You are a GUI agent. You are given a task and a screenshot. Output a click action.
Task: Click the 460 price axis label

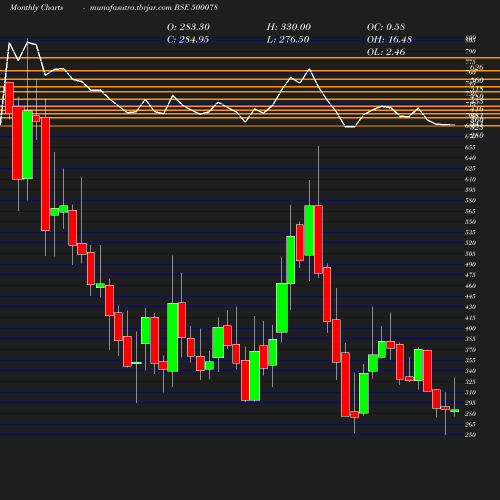pos(470,286)
